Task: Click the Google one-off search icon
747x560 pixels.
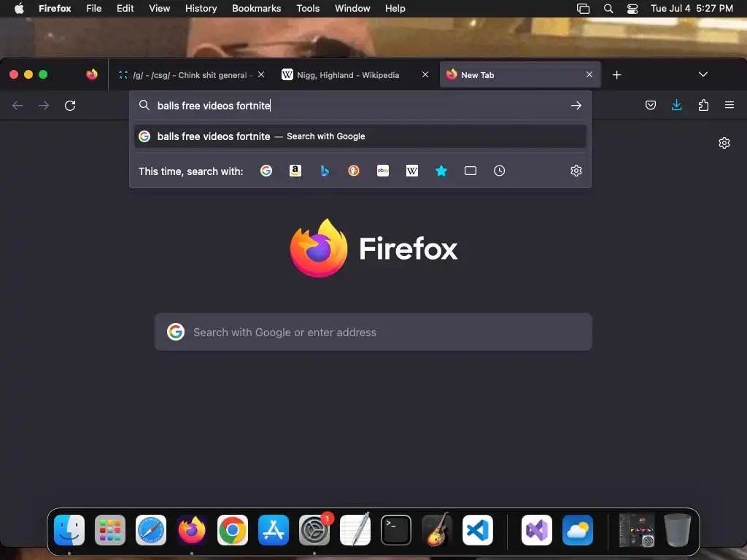Action: point(266,171)
